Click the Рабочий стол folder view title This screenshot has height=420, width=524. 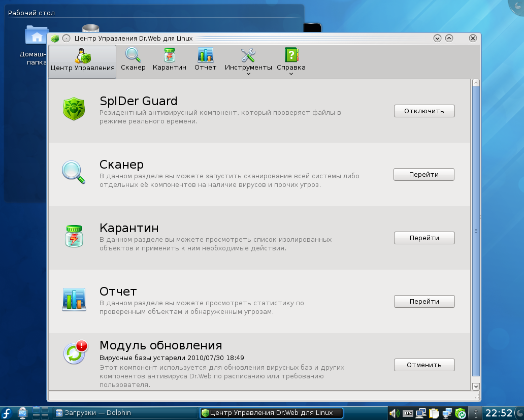[x=31, y=13]
